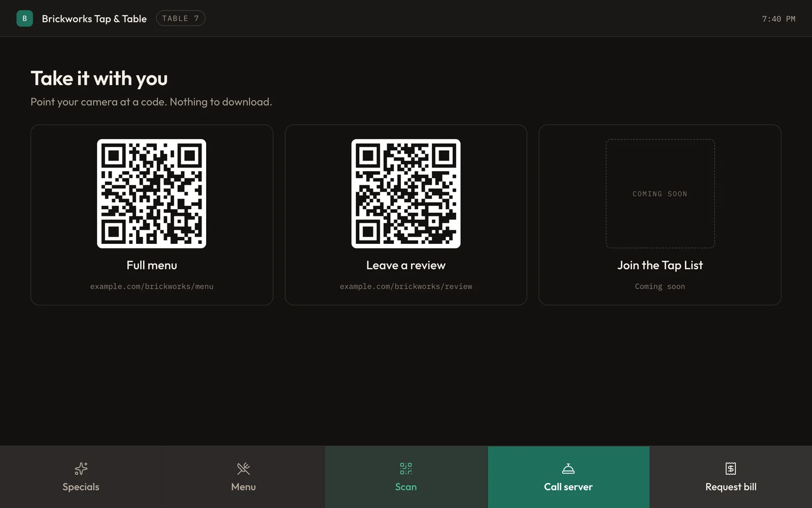Click the Request bill receipt icon
Image resolution: width=812 pixels, height=508 pixels.
click(730, 468)
